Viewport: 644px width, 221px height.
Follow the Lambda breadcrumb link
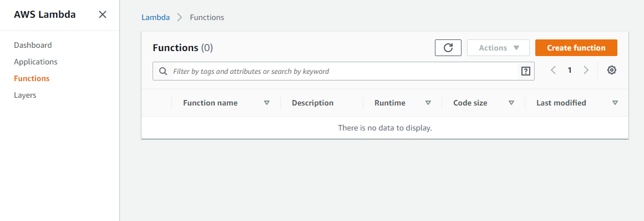(156, 17)
